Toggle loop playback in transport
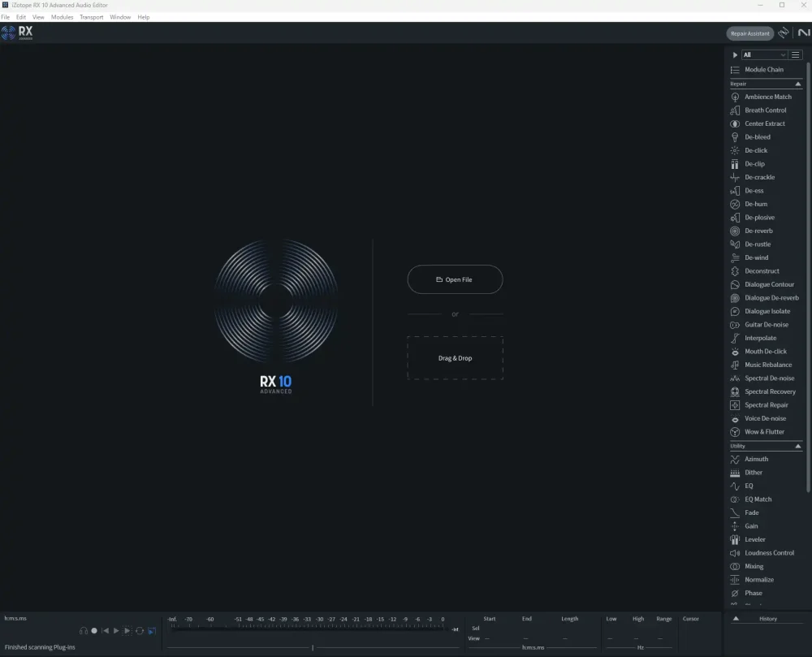This screenshot has height=657, width=812. [140, 631]
